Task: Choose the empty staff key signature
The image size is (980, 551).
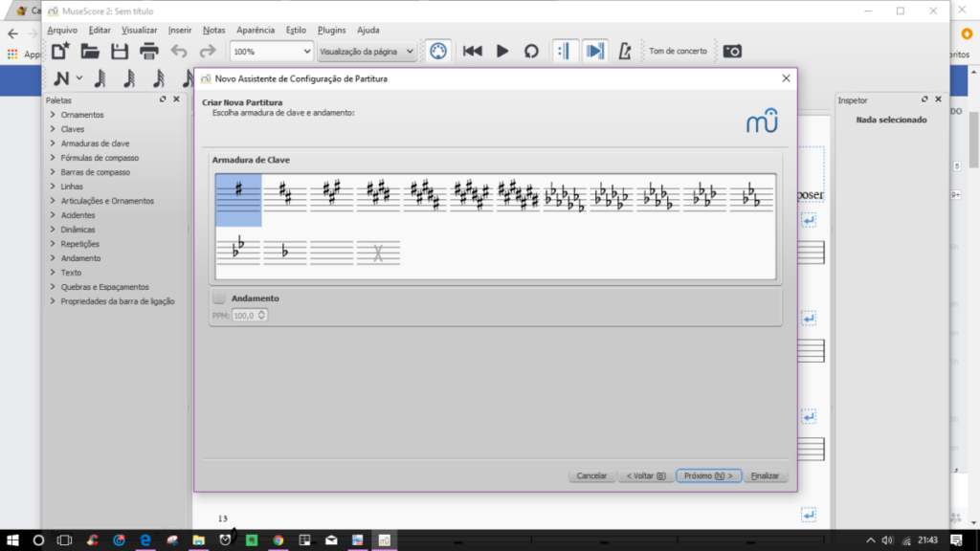Action: pyautogui.click(x=332, y=252)
